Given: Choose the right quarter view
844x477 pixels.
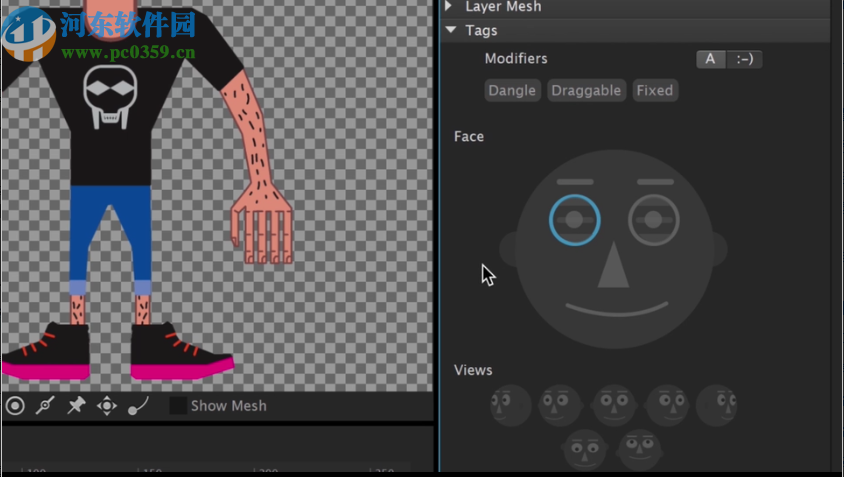Looking at the screenshot, I should [667, 405].
